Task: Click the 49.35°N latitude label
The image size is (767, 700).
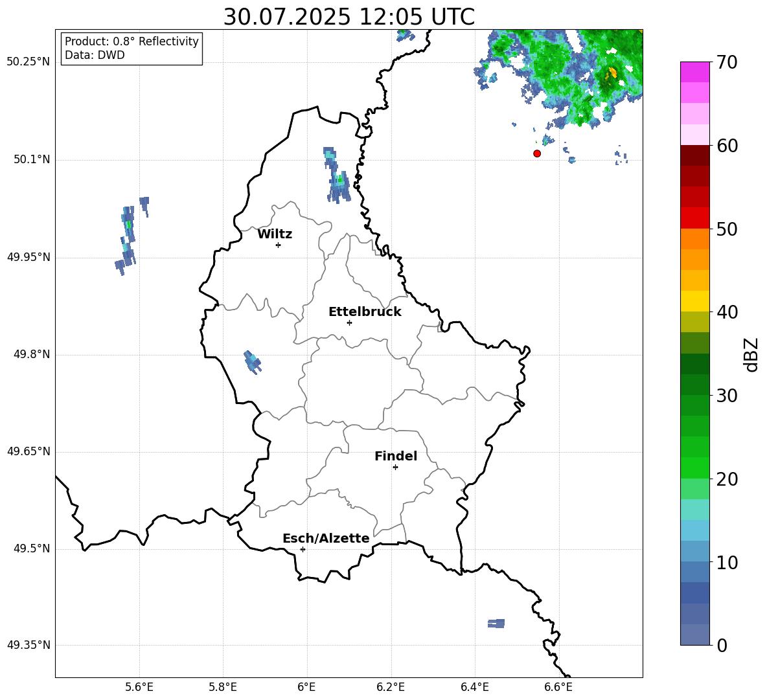Action: point(29,645)
